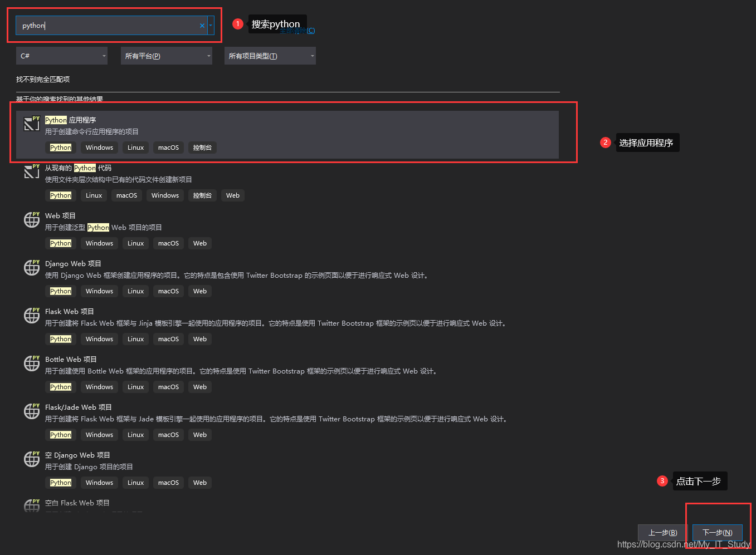Select the Django Web 项目 template title
This screenshot has height=555, width=756.
tap(73, 264)
